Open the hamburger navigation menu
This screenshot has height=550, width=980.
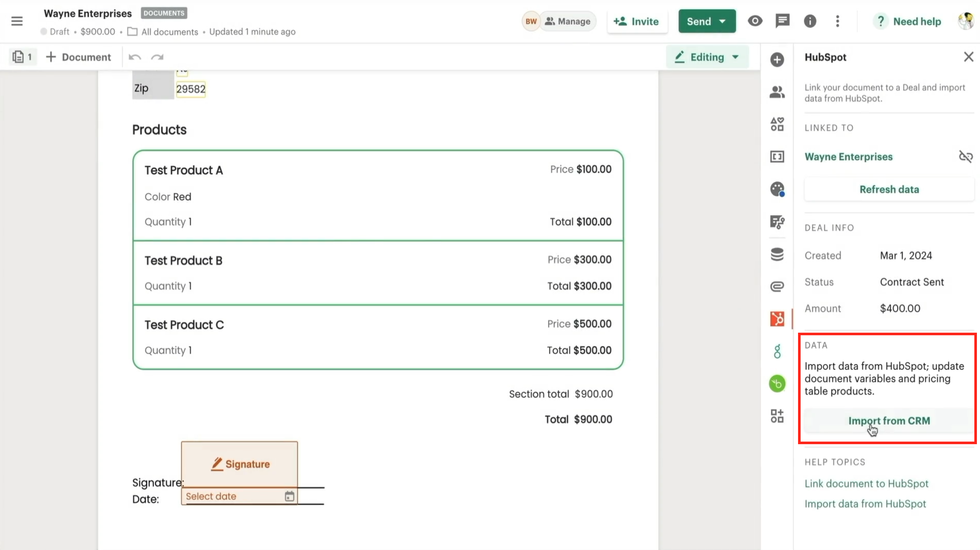click(17, 21)
